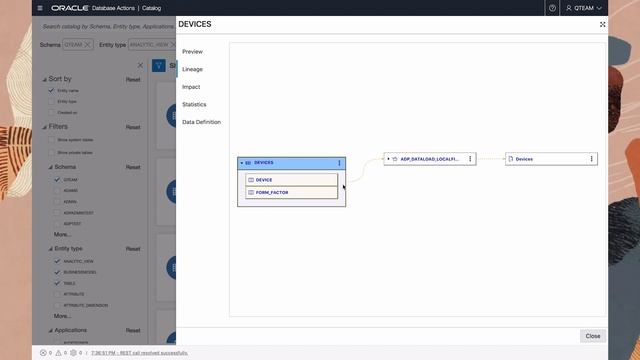The height and width of the screenshot is (360, 640).
Task: Click the status bar gear icon
Action: [73, 353]
